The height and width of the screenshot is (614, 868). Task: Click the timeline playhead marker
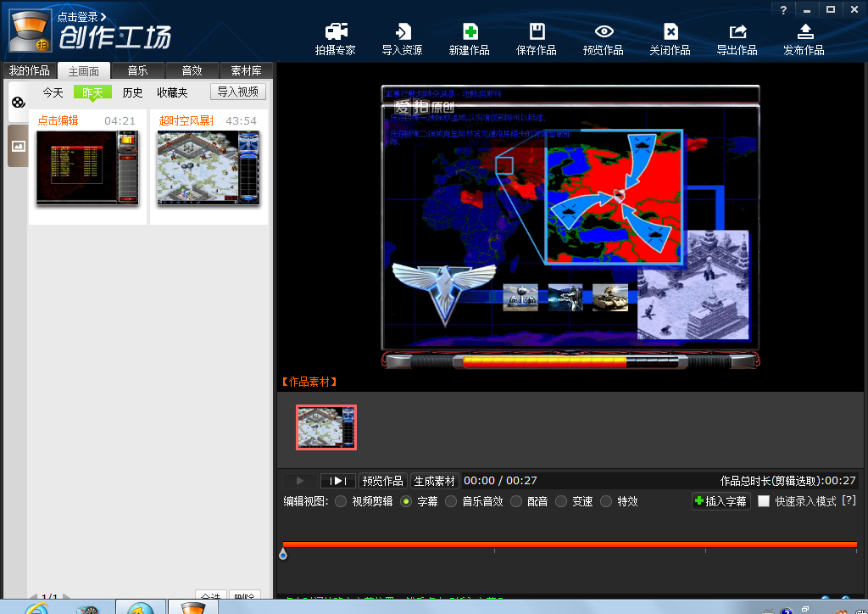[282, 554]
